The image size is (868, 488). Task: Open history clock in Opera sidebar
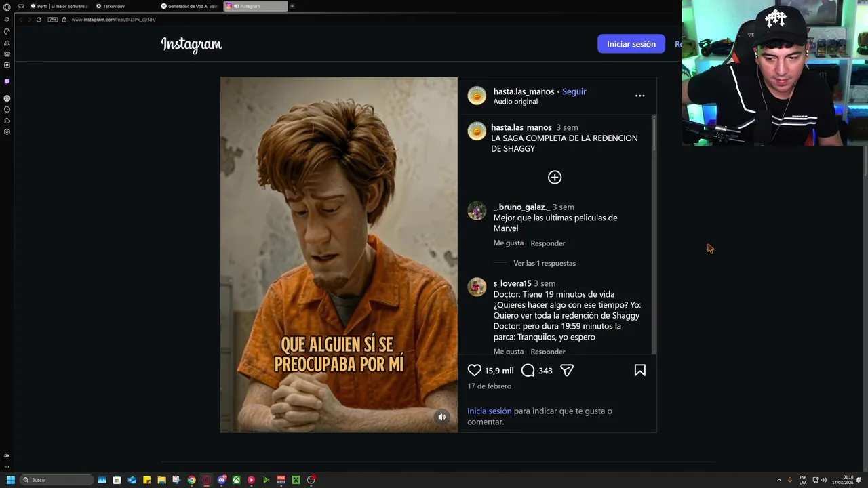click(7, 109)
